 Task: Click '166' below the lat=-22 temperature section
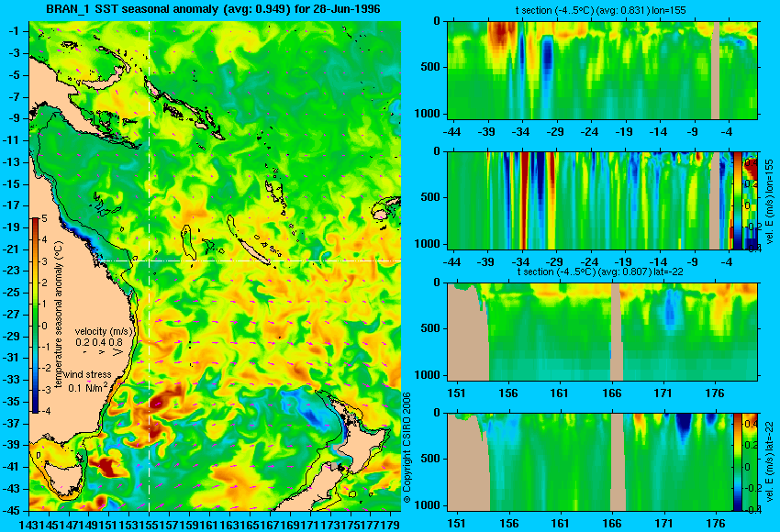click(612, 393)
